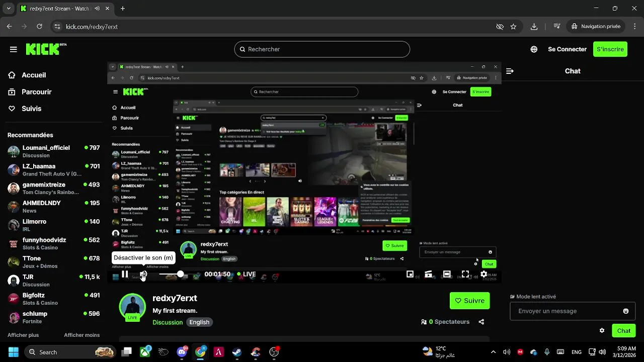The image size is (644, 362).
Task: Collapse the chat panel arrow icon
Action: coord(510,71)
